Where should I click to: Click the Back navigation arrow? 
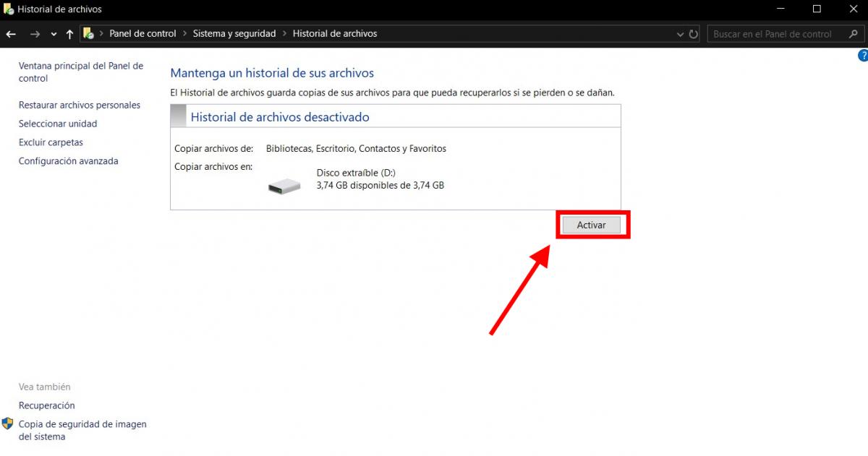11,34
